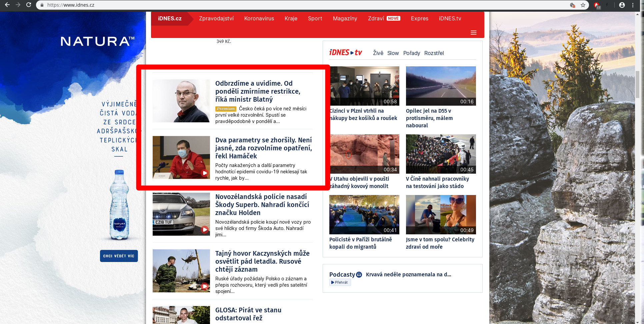Open headline about Novozélandská policie Škody Superb
The image size is (644, 324).
(262, 205)
